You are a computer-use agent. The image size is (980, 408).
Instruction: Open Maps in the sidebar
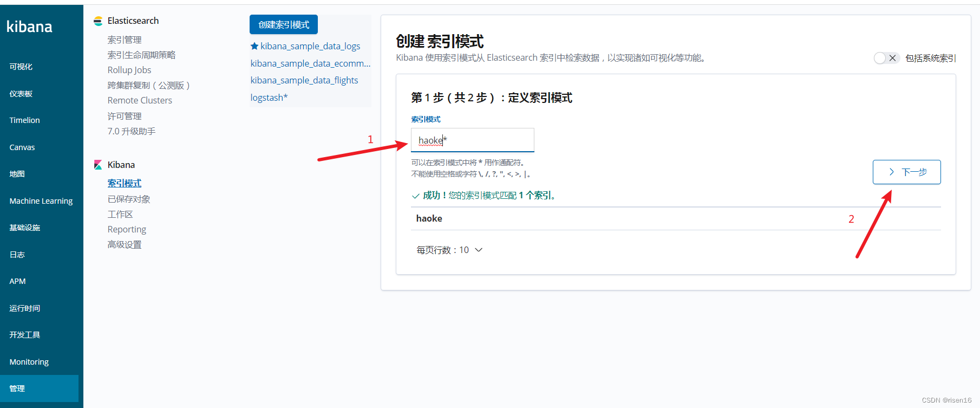pos(17,174)
